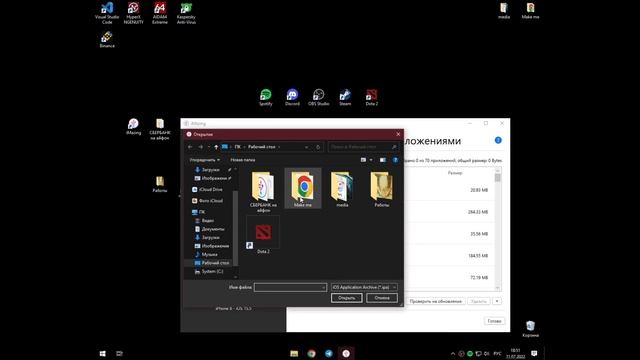Launch Spotify from the desktop
Image resolution: width=640 pixels, height=360 pixels.
(266, 98)
